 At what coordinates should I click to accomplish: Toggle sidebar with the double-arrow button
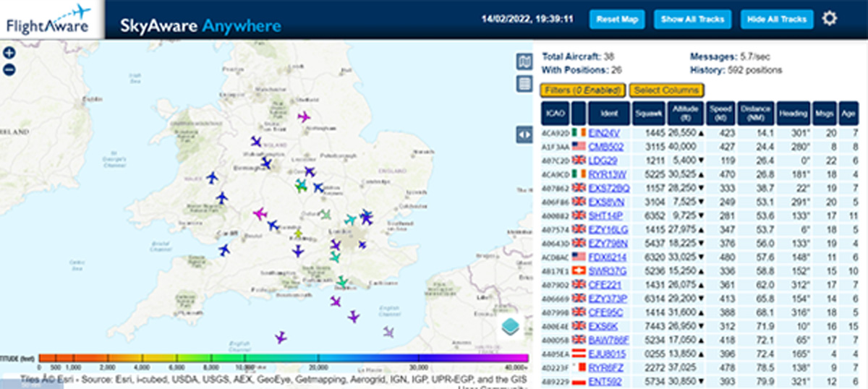525,134
